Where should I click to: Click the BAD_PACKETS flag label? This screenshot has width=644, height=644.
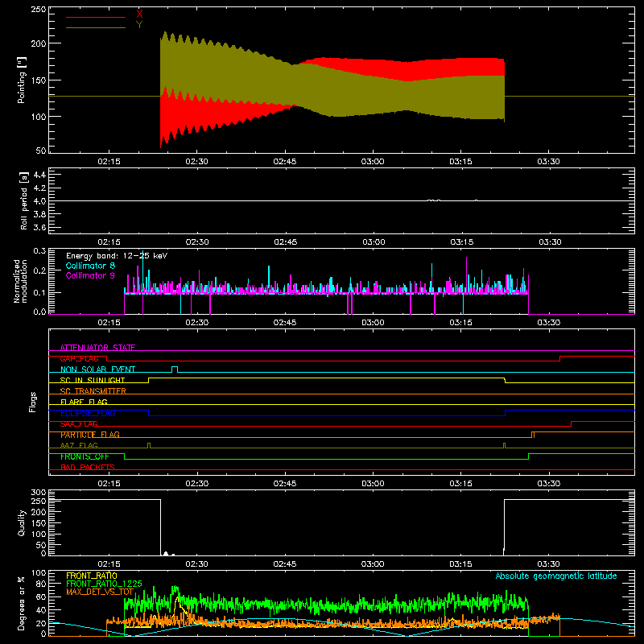point(88,467)
